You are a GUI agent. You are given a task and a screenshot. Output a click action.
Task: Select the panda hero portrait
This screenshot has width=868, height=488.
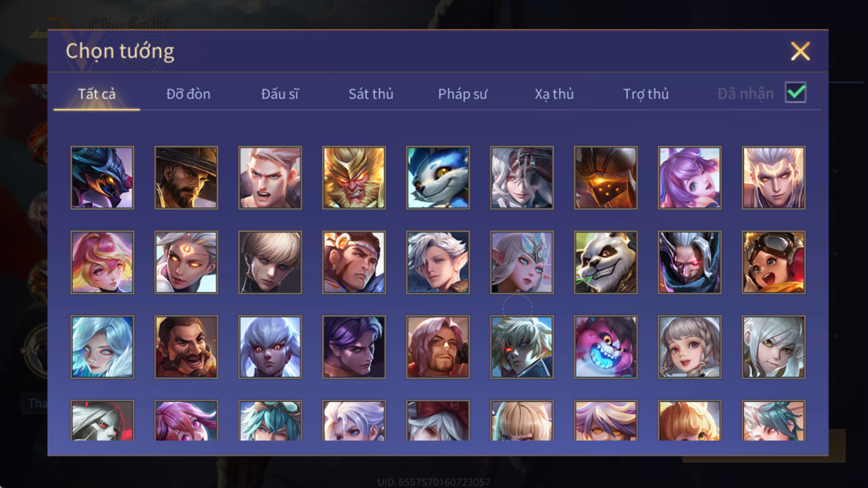[x=605, y=262]
